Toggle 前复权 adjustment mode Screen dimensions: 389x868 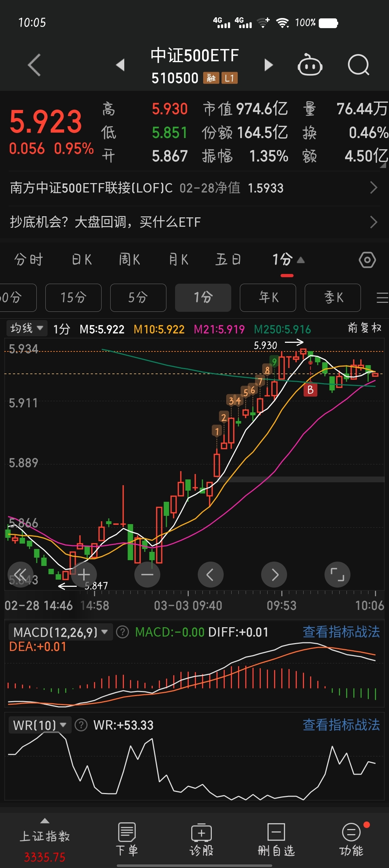click(365, 328)
